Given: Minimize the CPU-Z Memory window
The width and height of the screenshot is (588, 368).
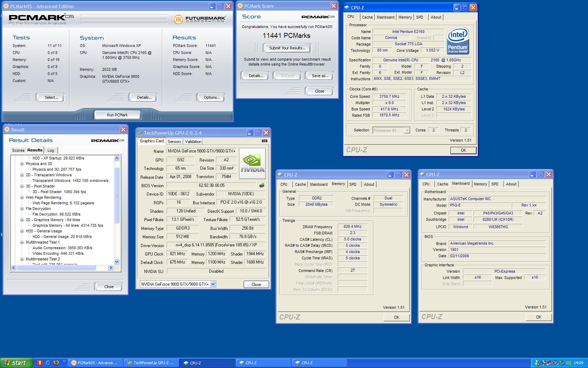Looking at the screenshot, I should point(390,175).
